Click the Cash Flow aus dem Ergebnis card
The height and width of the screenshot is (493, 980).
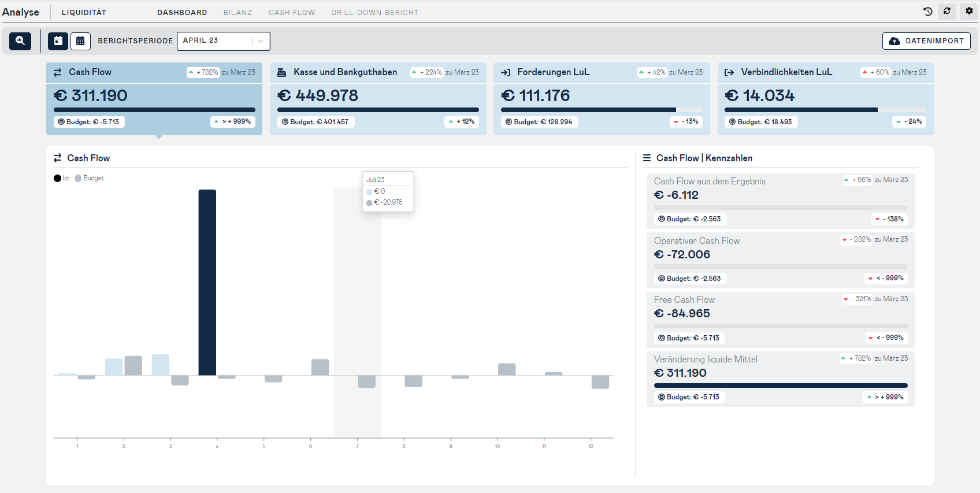click(x=781, y=201)
